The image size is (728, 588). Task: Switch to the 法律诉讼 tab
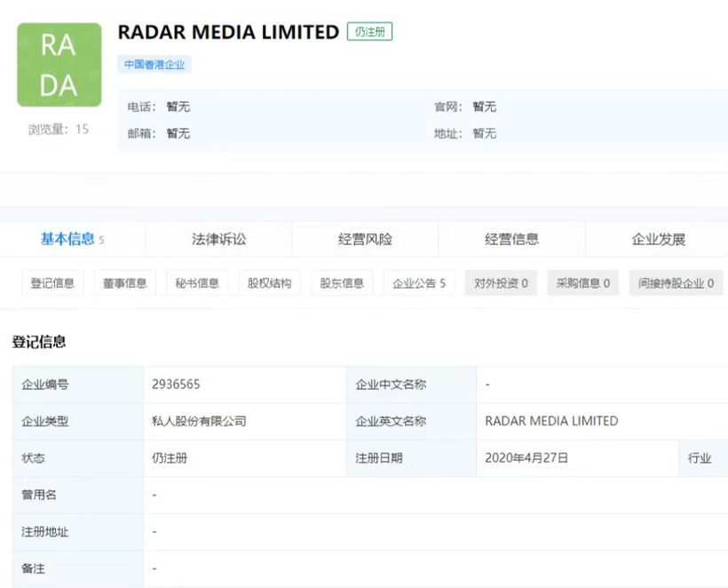218,239
